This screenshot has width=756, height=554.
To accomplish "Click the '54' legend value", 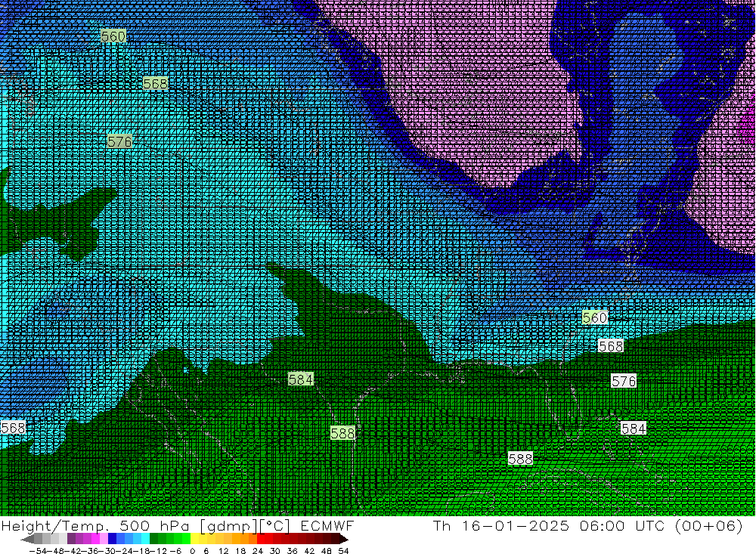I will coord(343,551).
